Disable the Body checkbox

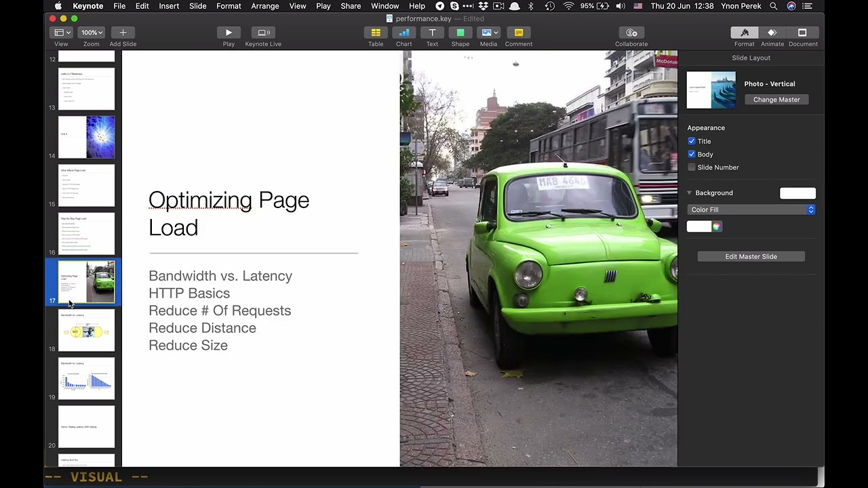(692, 155)
